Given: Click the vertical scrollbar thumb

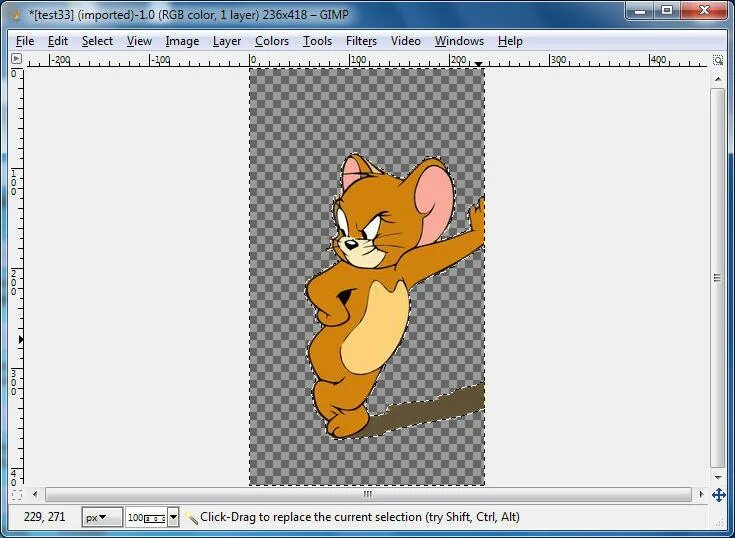Looking at the screenshot, I should 718,277.
